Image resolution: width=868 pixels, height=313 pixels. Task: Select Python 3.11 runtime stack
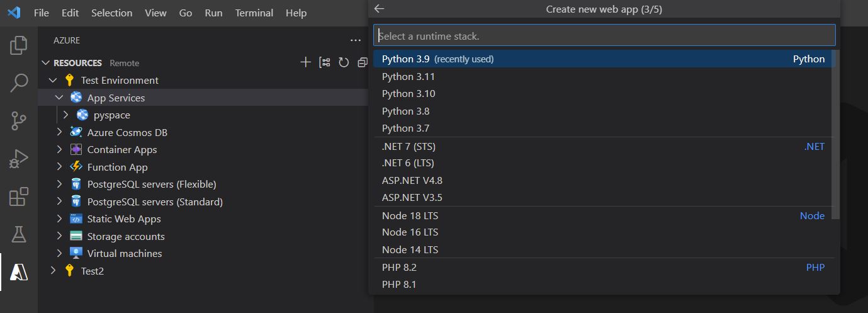tap(409, 77)
